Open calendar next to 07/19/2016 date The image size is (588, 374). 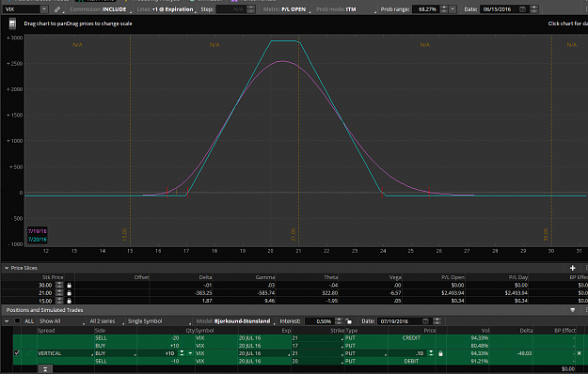(425, 321)
